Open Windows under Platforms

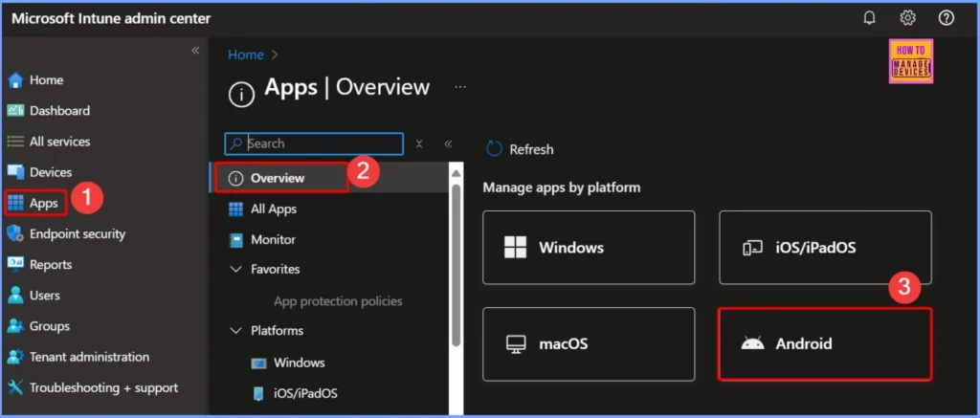(x=300, y=363)
